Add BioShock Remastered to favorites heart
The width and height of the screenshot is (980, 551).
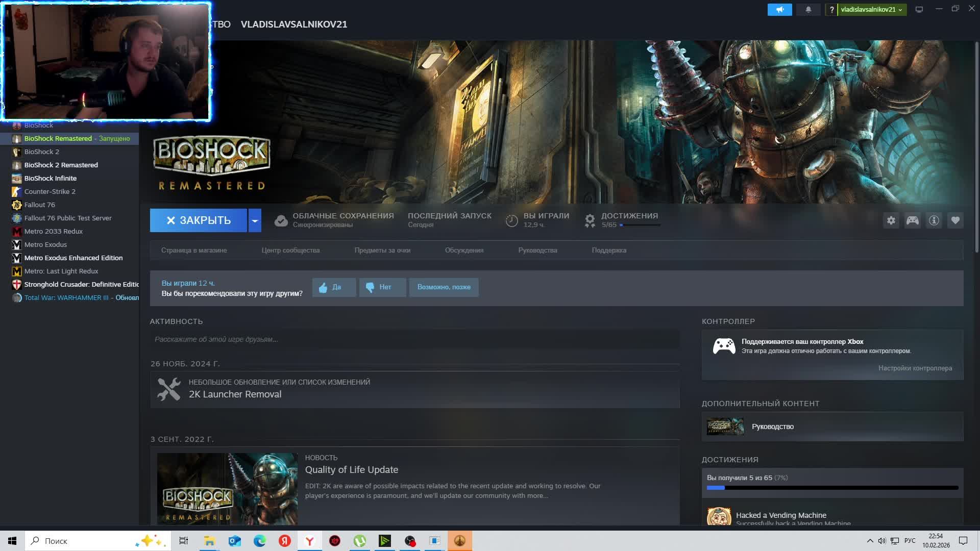click(x=955, y=220)
